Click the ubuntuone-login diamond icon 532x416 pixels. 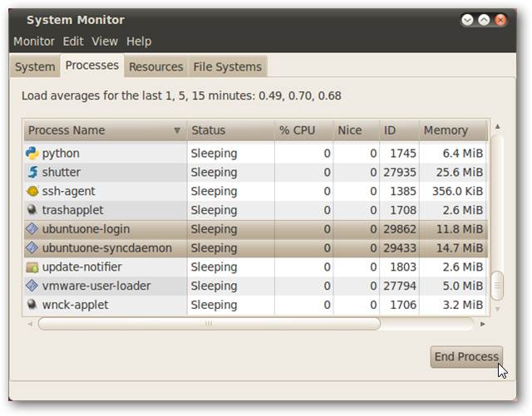tap(32, 229)
